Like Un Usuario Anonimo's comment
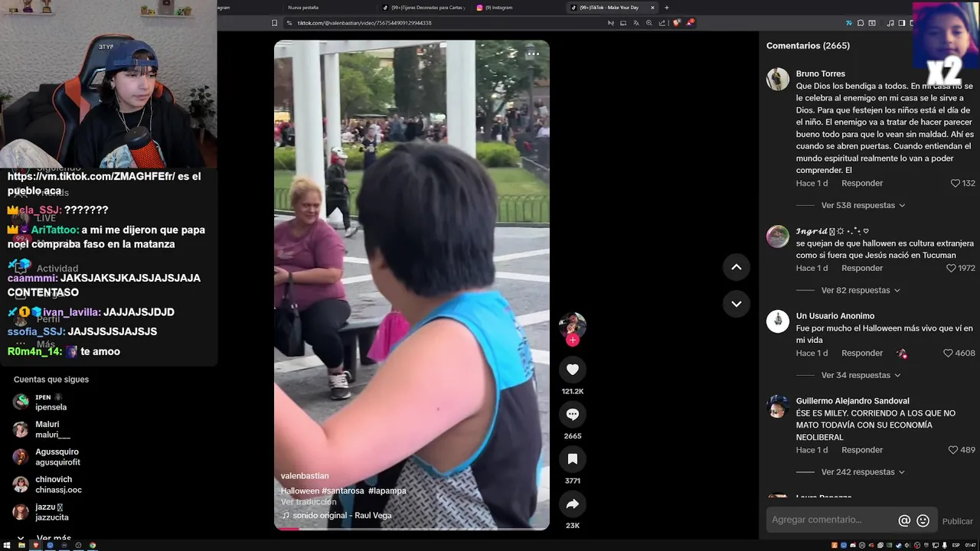This screenshot has height=551, width=980. click(948, 354)
